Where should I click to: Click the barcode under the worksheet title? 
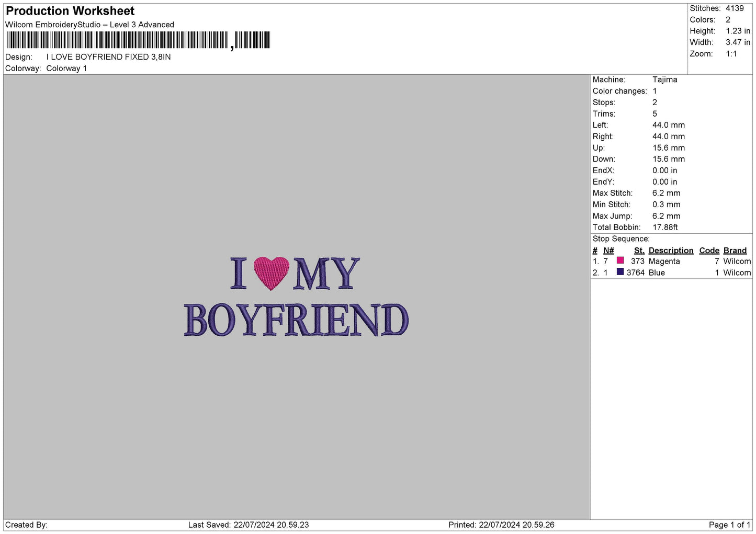pos(139,40)
